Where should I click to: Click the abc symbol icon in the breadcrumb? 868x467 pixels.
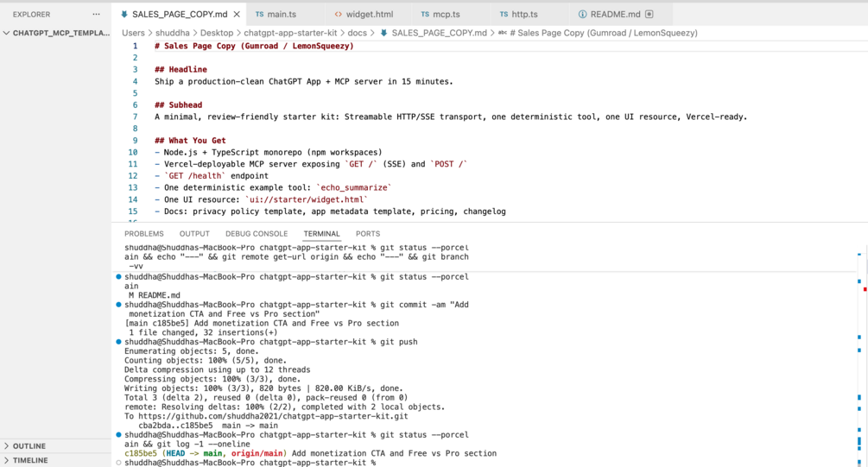click(502, 33)
